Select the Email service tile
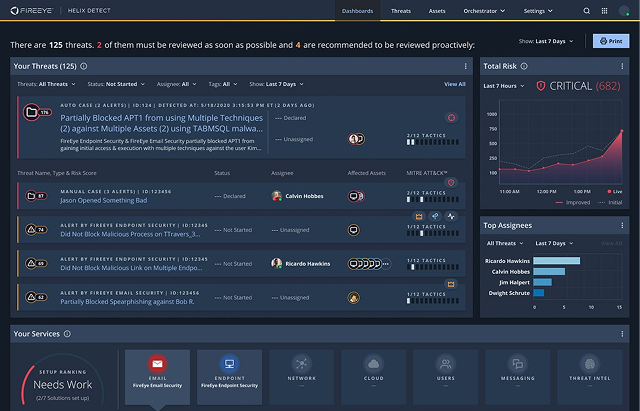 tap(158, 377)
